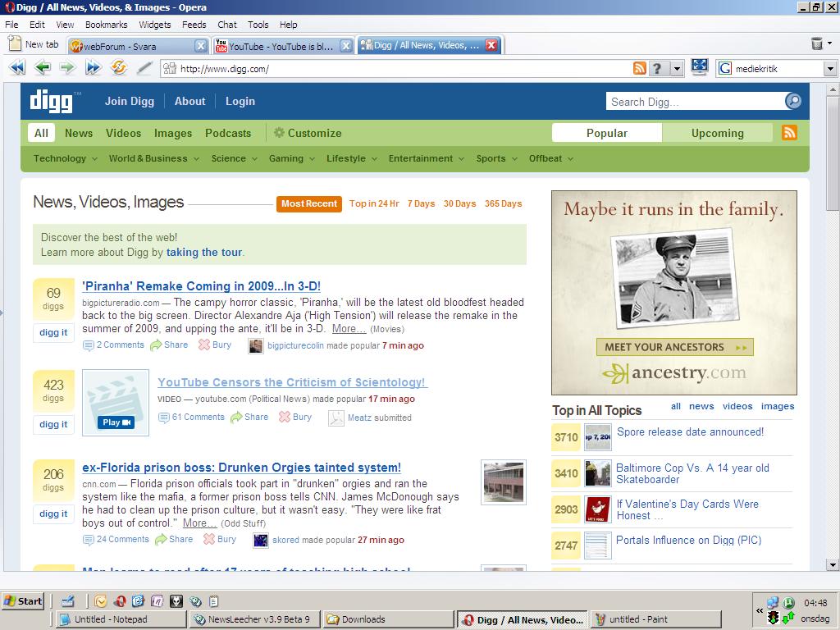
Task: Expand the Technology category dropdown
Action: pyautogui.click(x=95, y=159)
